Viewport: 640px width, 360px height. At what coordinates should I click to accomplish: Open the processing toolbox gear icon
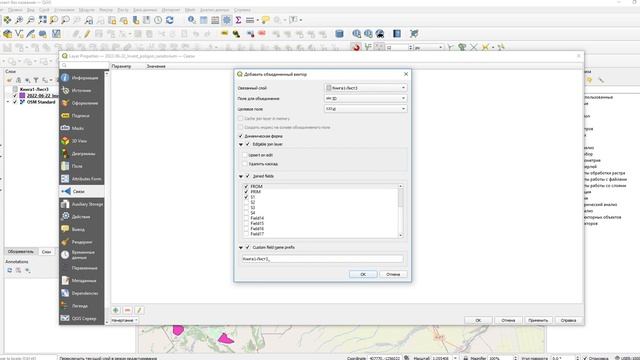pyautogui.click(x=227, y=20)
